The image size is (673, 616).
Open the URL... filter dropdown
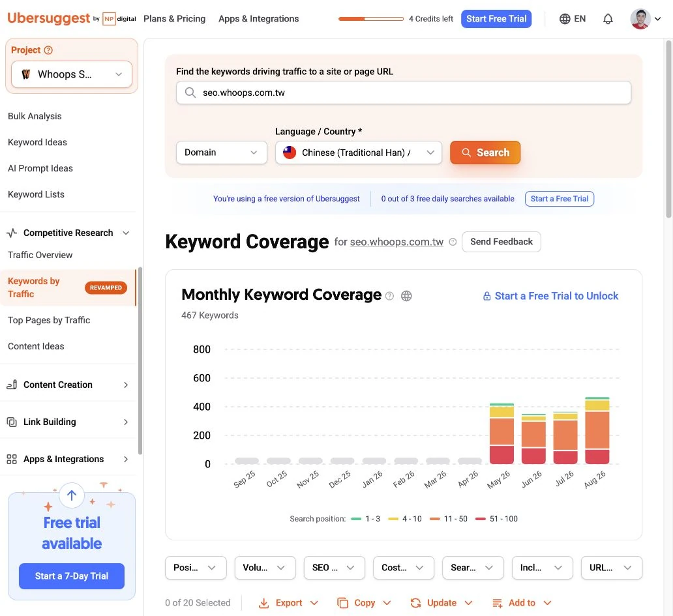[612, 568]
